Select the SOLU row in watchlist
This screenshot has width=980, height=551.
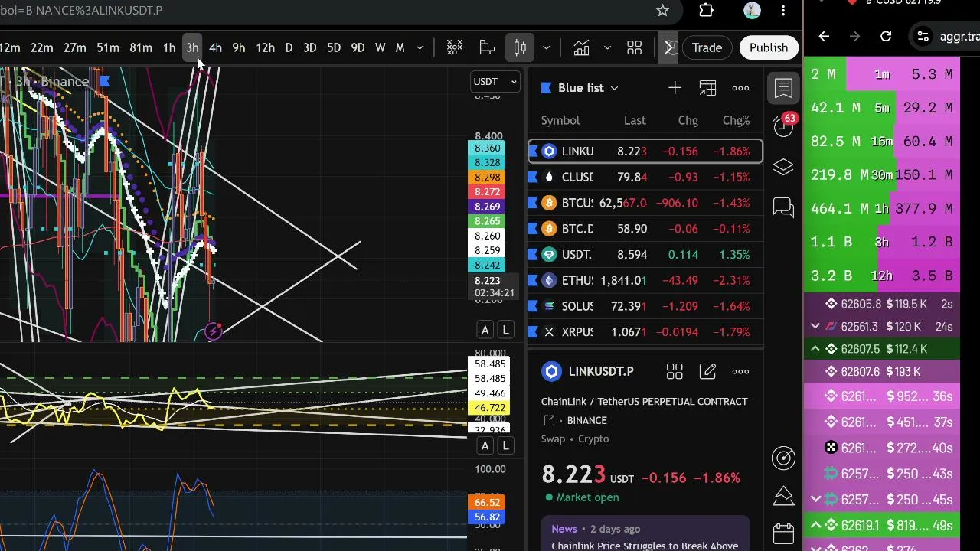point(645,306)
